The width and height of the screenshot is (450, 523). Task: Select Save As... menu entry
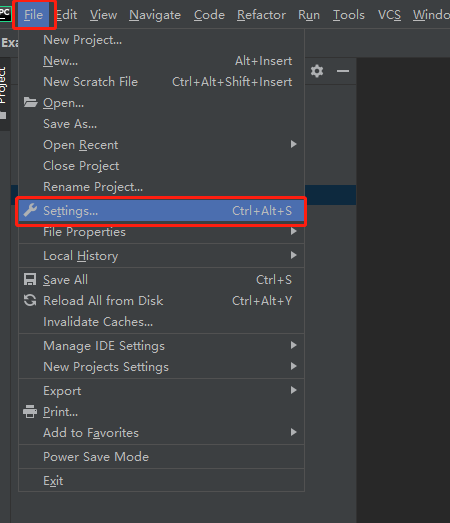pos(161,124)
